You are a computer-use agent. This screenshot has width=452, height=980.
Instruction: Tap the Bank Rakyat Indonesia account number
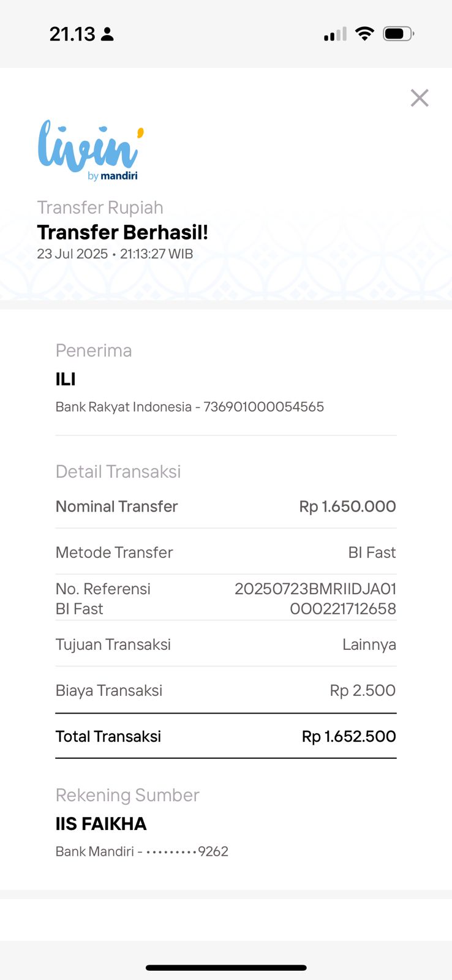pos(263,407)
